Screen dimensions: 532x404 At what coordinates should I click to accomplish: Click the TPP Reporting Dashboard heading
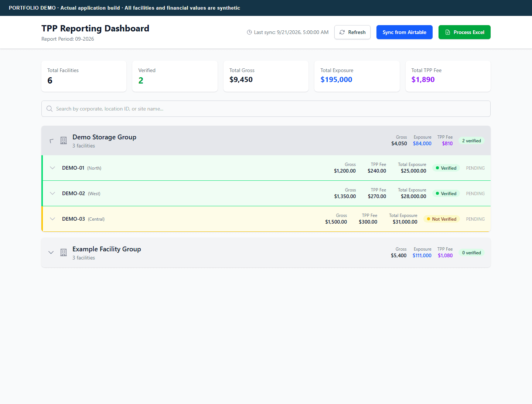[x=95, y=28]
